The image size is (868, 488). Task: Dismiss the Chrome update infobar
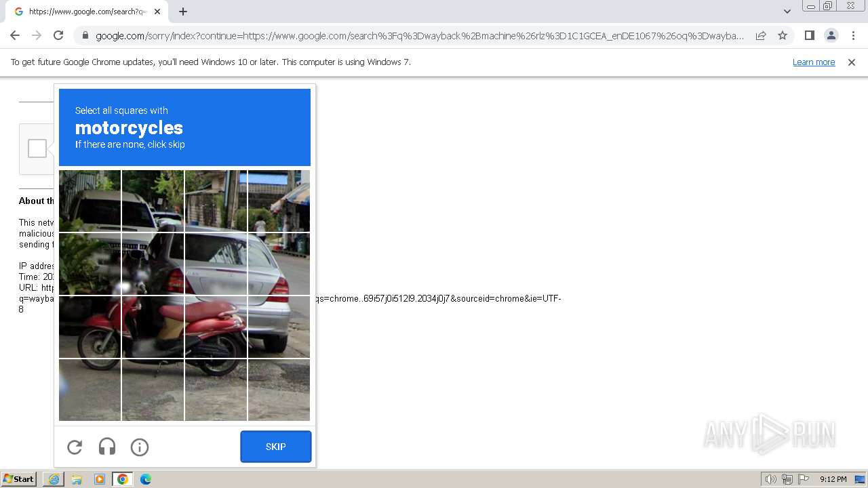[852, 62]
